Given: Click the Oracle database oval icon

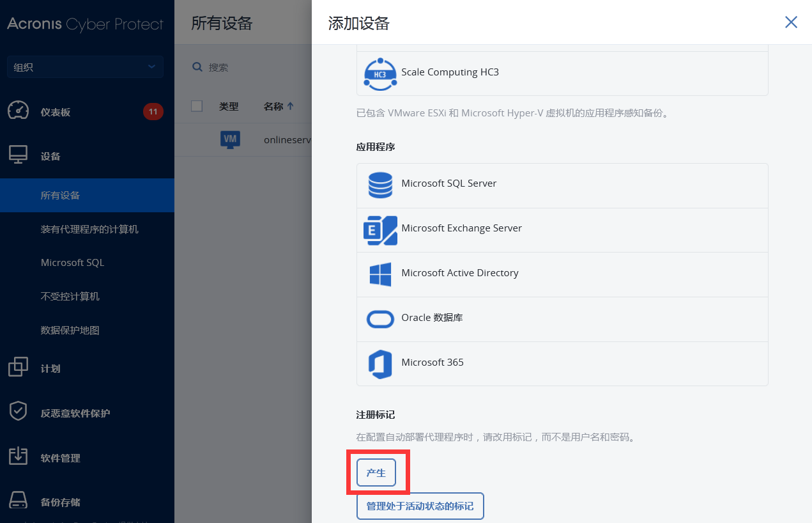Looking at the screenshot, I should (380, 319).
